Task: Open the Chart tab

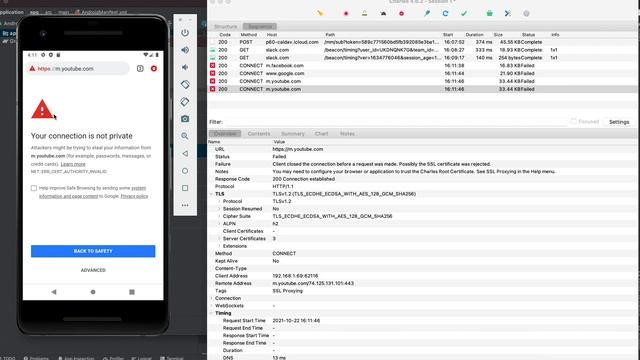Action: click(321, 133)
